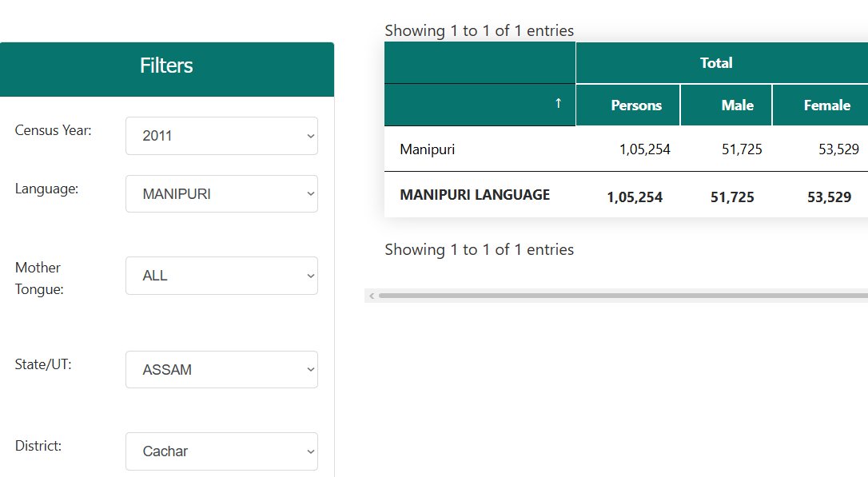Select bold 51,725 in MANIPURI LANGUAGE row
Viewport: 868px width, 477px height.
(732, 197)
